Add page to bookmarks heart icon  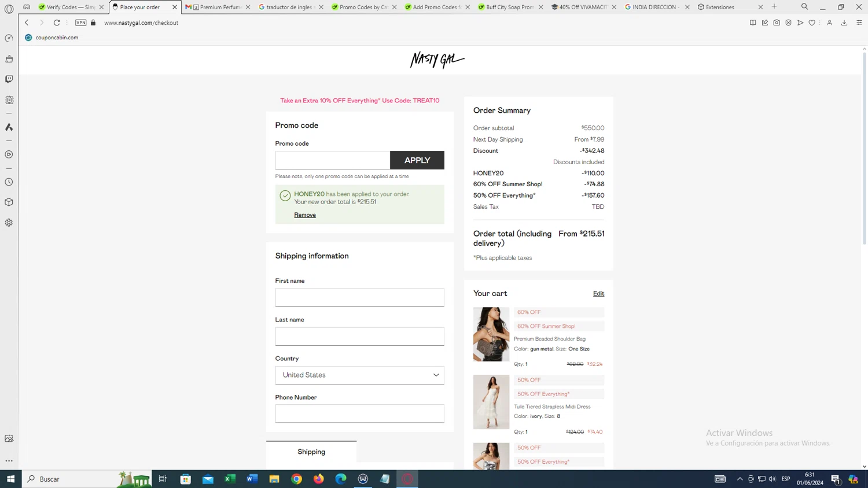click(x=812, y=23)
